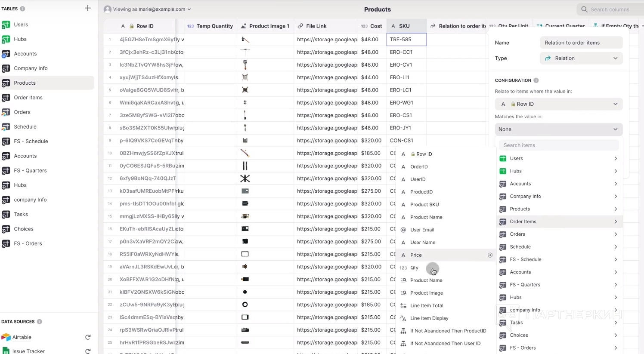The height and width of the screenshot is (354, 644).
Task: Click the Tables info icon
Action: click(22, 9)
